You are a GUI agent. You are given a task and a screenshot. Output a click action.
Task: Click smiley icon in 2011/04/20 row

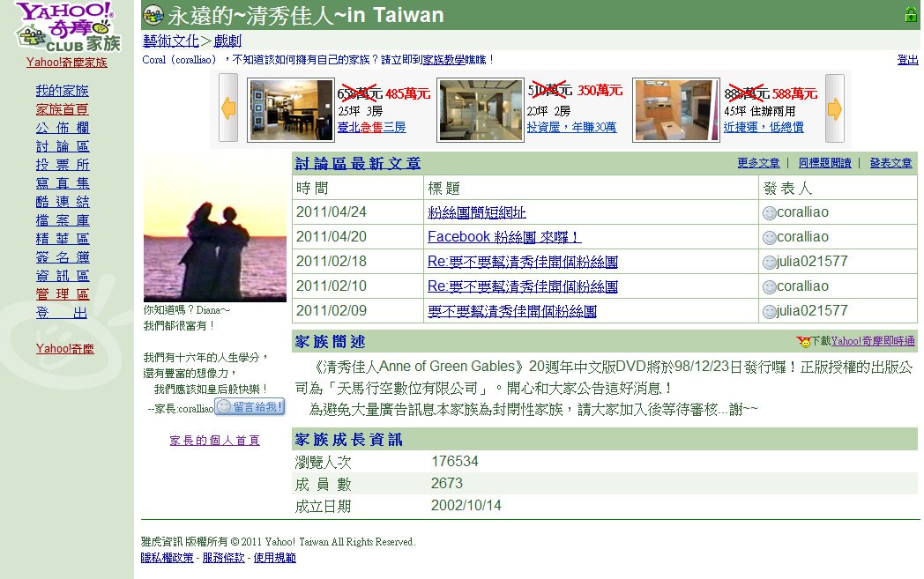click(769, 238)
